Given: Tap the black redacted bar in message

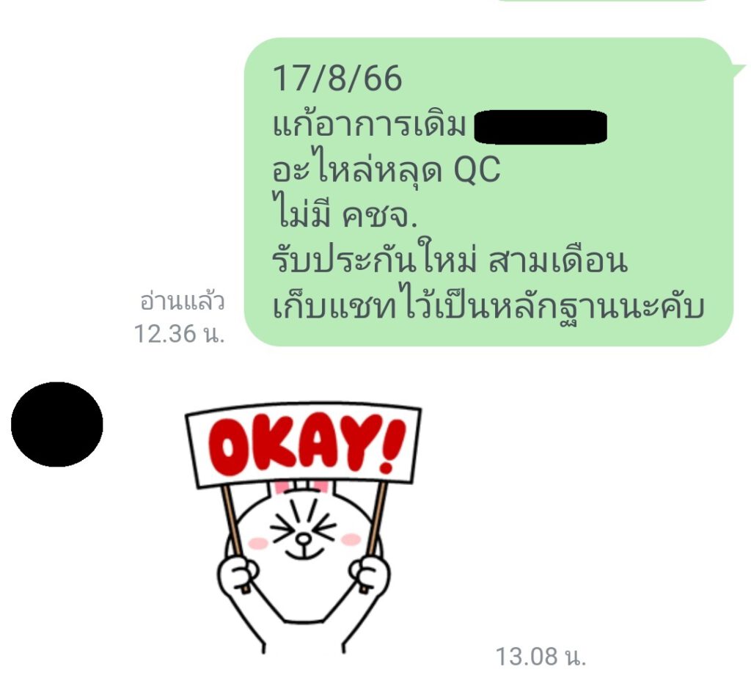Looking at the screenshot, I should tap(541, 127).
